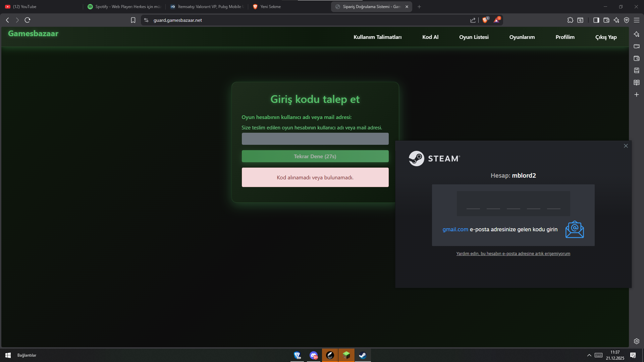The width and height of the screenshot is (644, 362).
Task: Switch to the Spotify Web Player tab
Action: coord(124,7)
